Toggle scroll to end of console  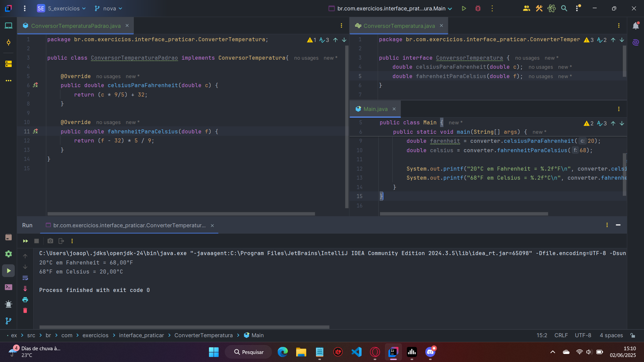[x=25, y=289]
